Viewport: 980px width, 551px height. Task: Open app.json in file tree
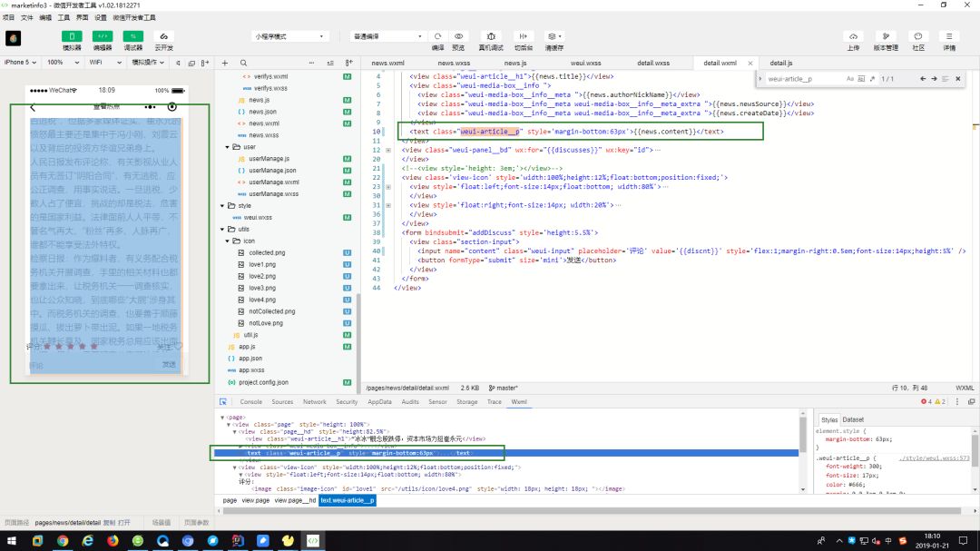(250, 359)
